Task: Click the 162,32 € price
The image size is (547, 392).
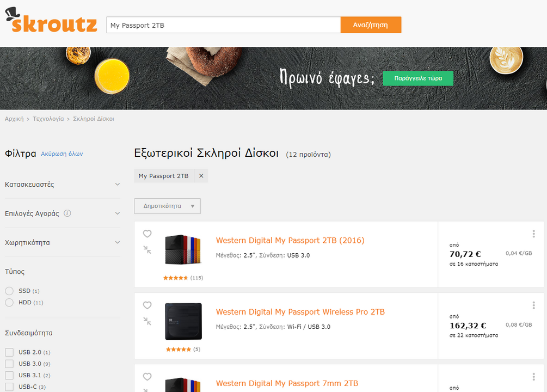Action: [468, 326]
